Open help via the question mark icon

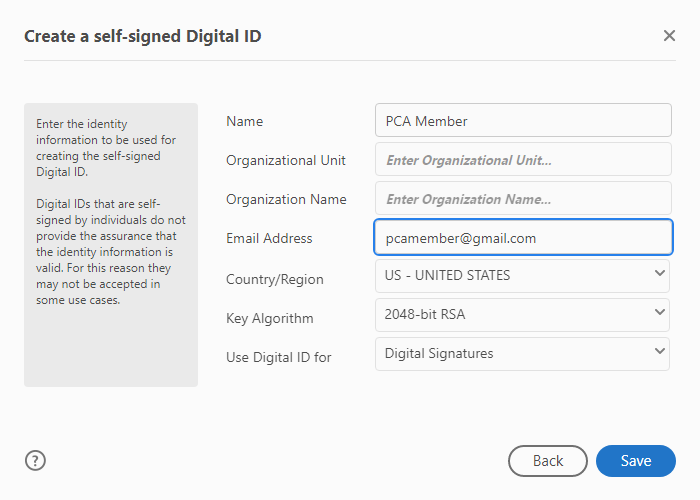pos(36,461)
